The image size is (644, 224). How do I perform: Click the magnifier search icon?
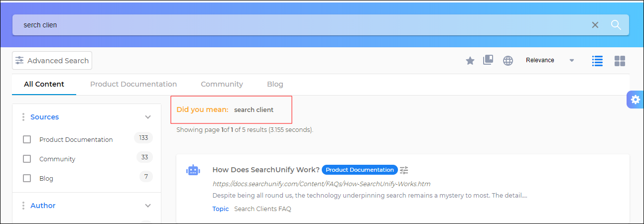pos(616,25)
